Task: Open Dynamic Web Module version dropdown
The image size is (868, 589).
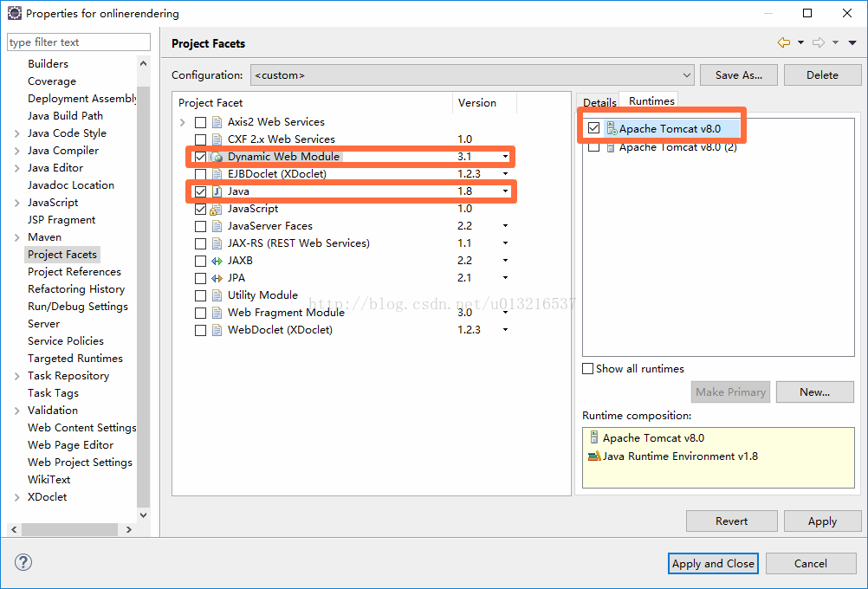Action: [505, 158]
